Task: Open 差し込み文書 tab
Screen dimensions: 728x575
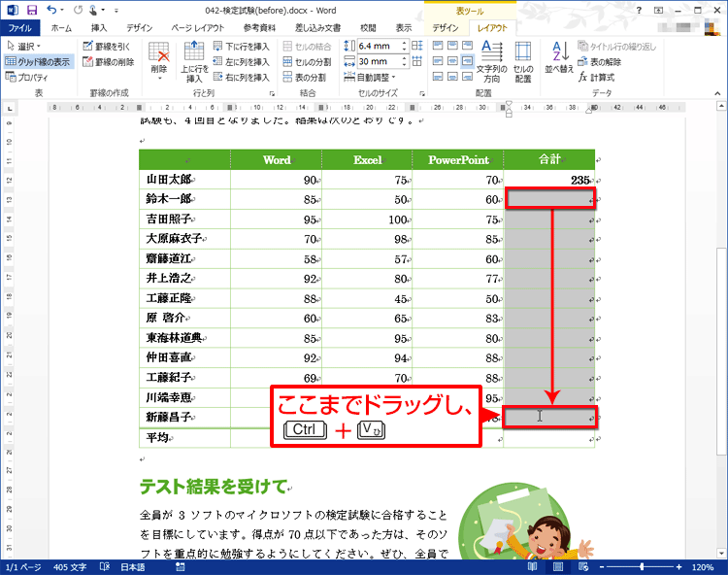Action: [x=318, y=28]
